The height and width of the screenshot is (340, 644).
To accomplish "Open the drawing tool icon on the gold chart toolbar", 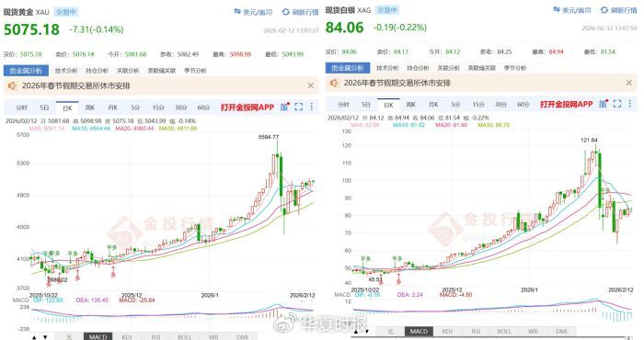I will click(x=284, y=107).
